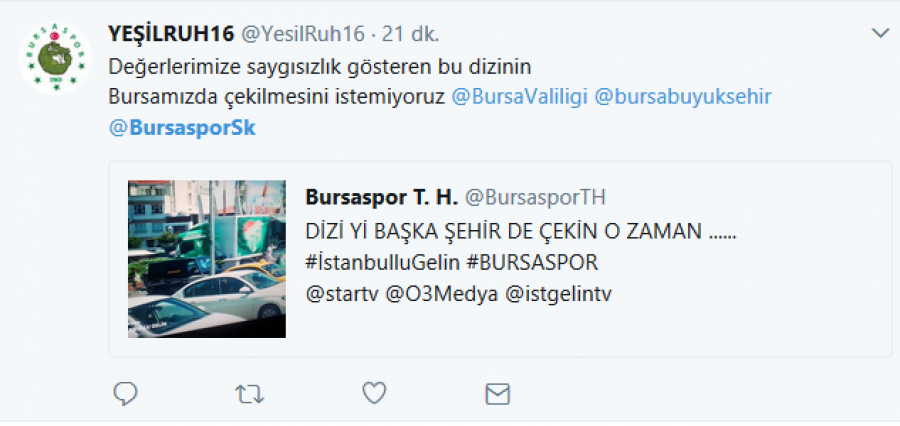
Task: Open the @BursaValiligi mention
Action: [519, 98]
